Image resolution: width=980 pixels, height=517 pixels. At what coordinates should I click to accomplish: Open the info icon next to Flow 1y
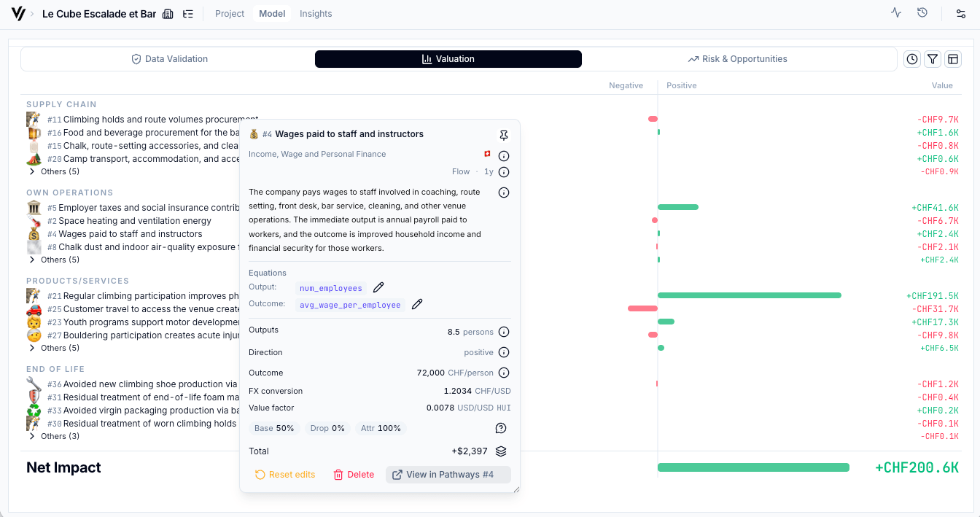[504, 171]
